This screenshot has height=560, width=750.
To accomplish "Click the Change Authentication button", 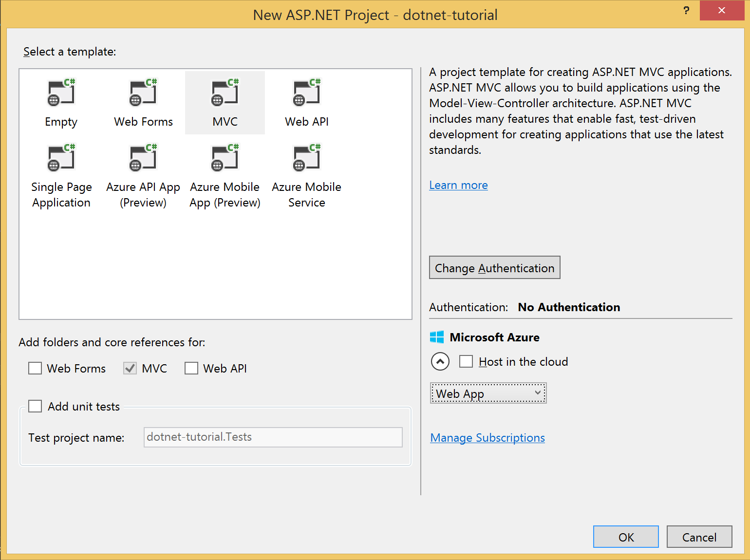I will [495, 267].
